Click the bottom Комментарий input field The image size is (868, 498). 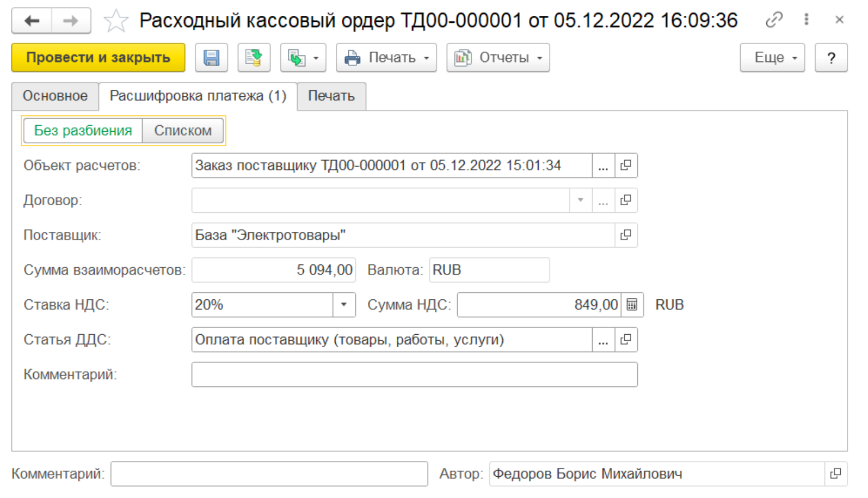269,474
